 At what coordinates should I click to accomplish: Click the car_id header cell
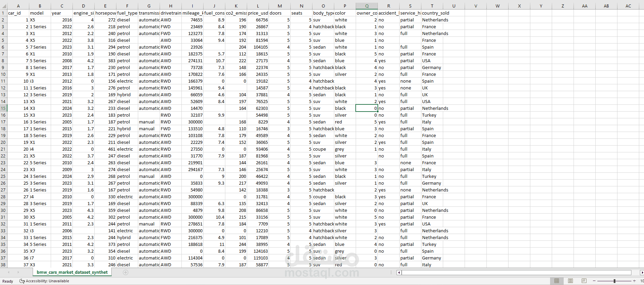18,13
